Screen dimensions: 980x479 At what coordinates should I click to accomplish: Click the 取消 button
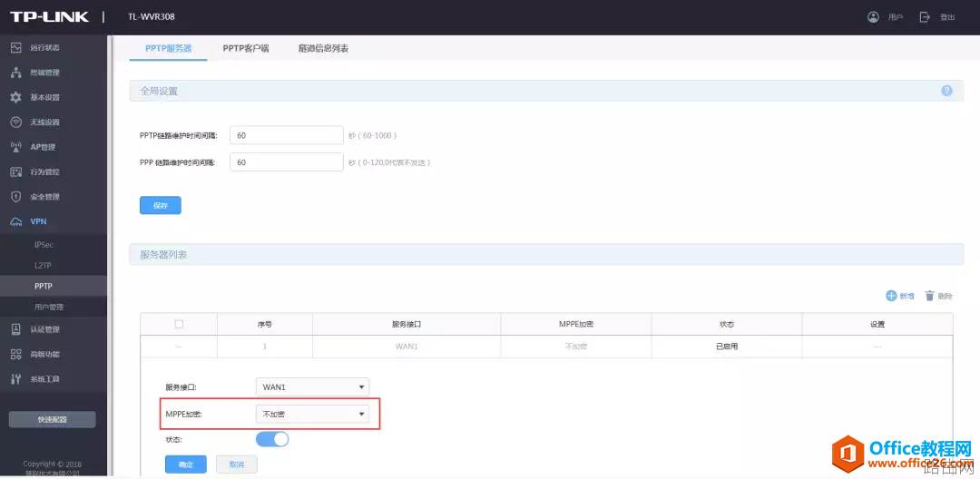pos(236,464)
